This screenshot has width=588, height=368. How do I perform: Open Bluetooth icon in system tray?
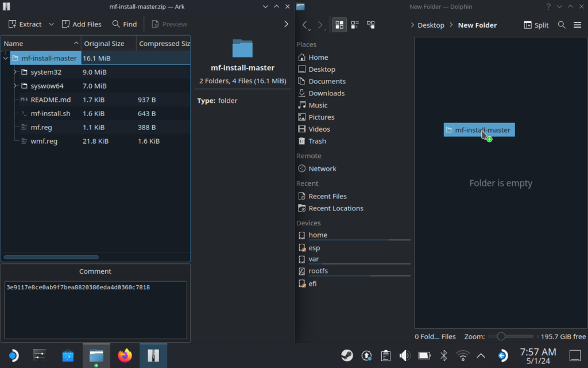pyautogui.click(x=444, y=355)
